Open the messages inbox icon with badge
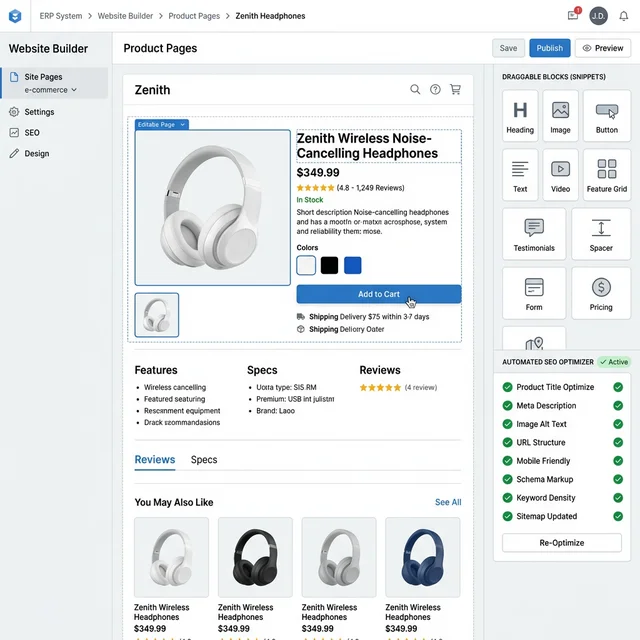The height and width of the screenshot is (640, 640). (x=573, y=16)
